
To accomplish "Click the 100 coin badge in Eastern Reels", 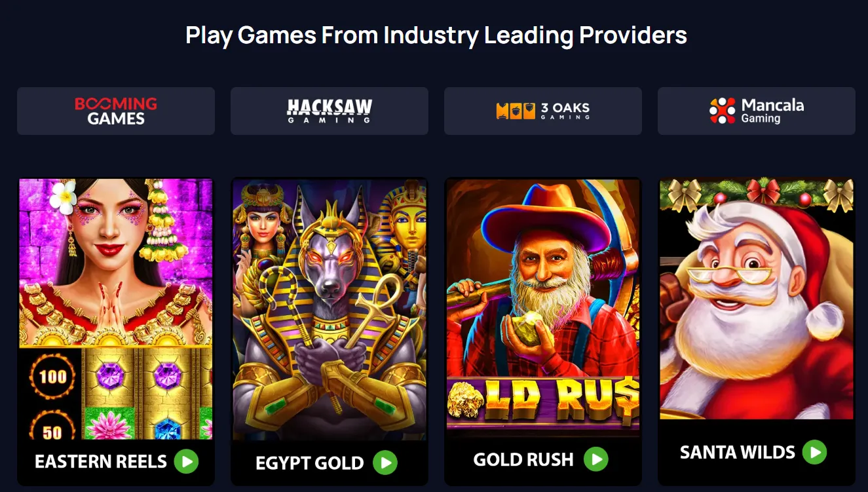I will pos(52,377).
